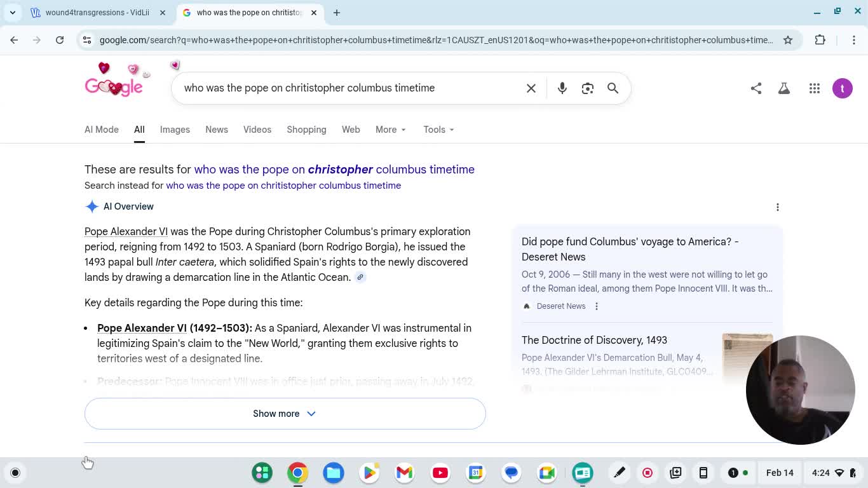Switch to the wound4transgressions VidLii tab
The image size is (868, 488).
coord(98,13)
